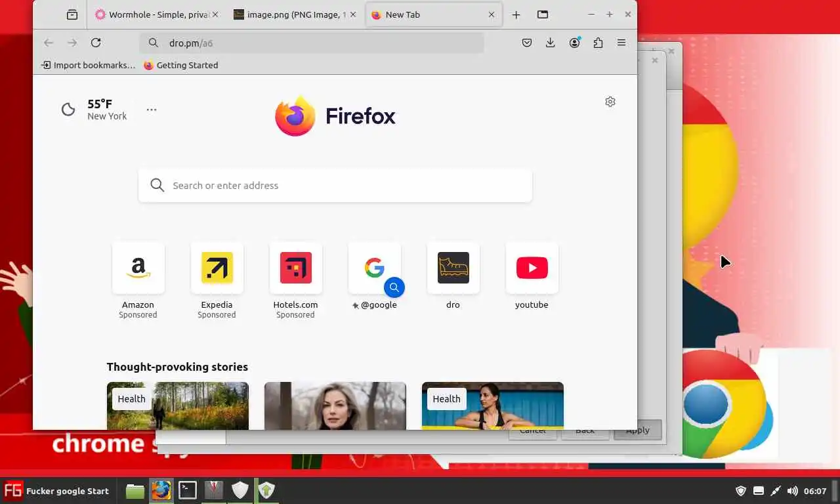Open the Save to Pocket icon

(x=527, y=43)
